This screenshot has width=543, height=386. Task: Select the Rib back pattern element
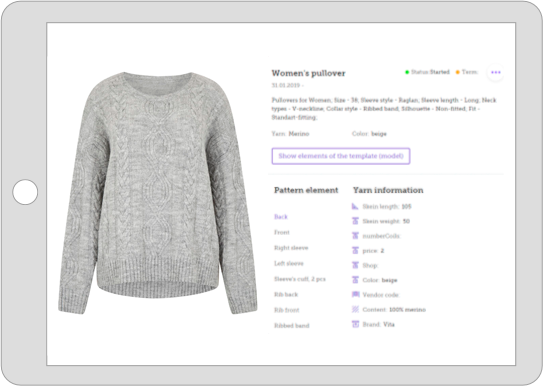pyautogui.click(x=286, y=295)
